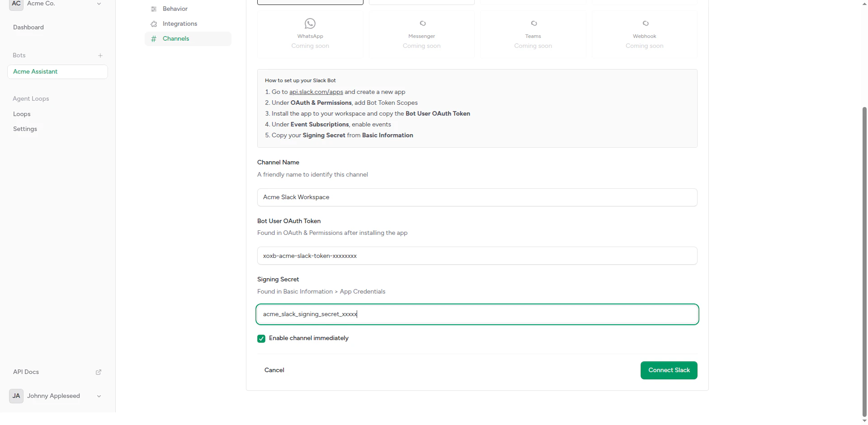868x425 pixels.
Task: Click the Connect Slack button
Action: [669, 370]
